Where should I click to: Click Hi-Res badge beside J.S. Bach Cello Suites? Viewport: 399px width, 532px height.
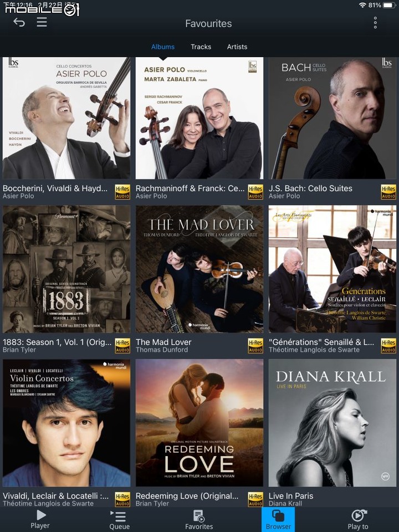[x=388, y=192]
